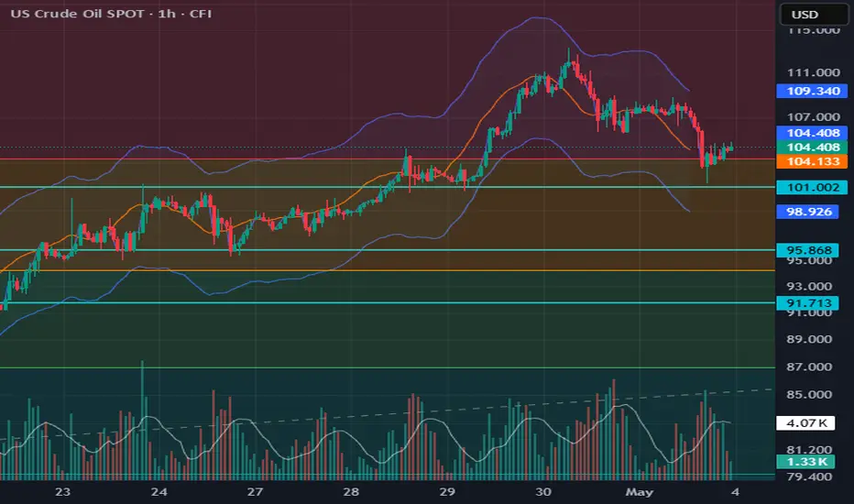Click the 4.07 K volume label
854x504 pixels.
[x=805, y=422]
